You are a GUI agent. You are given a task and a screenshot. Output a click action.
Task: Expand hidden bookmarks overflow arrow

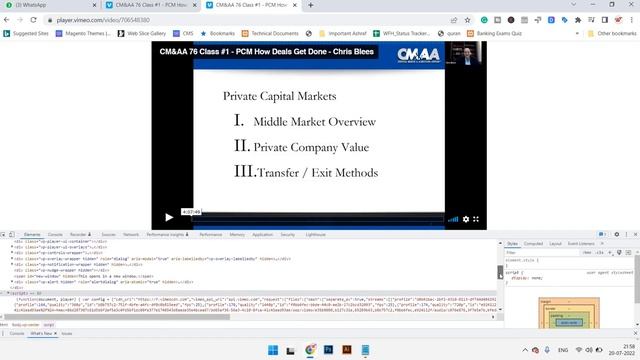tap(577, 33)
